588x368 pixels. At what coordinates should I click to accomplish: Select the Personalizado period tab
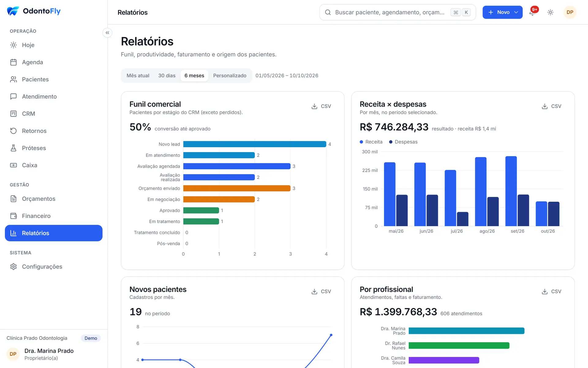pyautogui.click(x=230, y=76)
